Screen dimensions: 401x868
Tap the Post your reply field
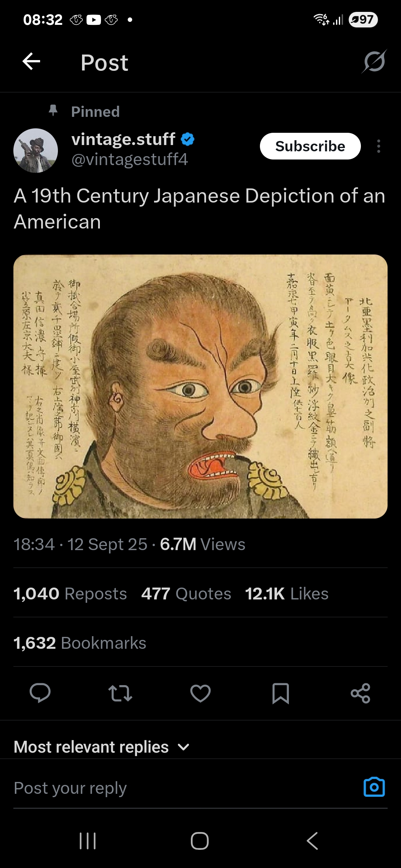tap(186, 788)
